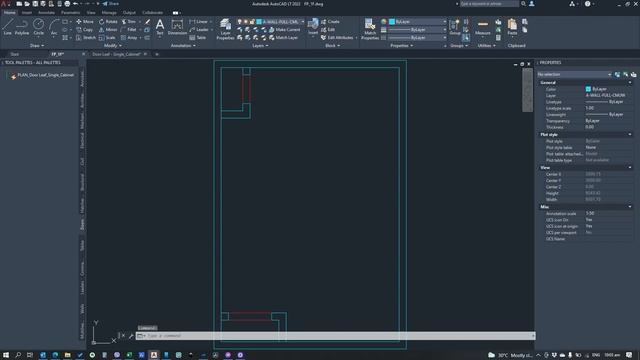The height and width of the screenshot is (360, 640).
Task: Open the Layer Properties manager
Action: click(225, 29)
